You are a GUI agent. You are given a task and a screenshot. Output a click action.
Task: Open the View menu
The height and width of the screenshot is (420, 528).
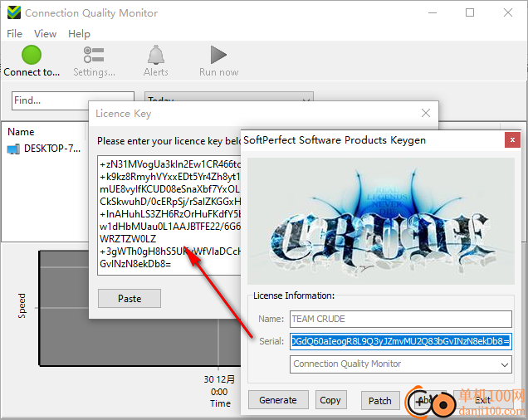pos(45,34)
